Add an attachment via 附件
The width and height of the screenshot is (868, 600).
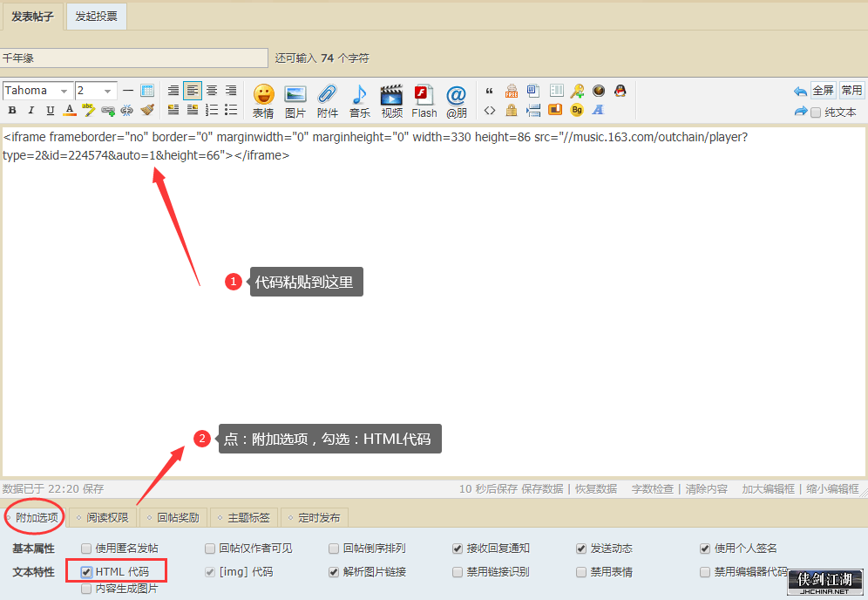(x=327, y=101)
